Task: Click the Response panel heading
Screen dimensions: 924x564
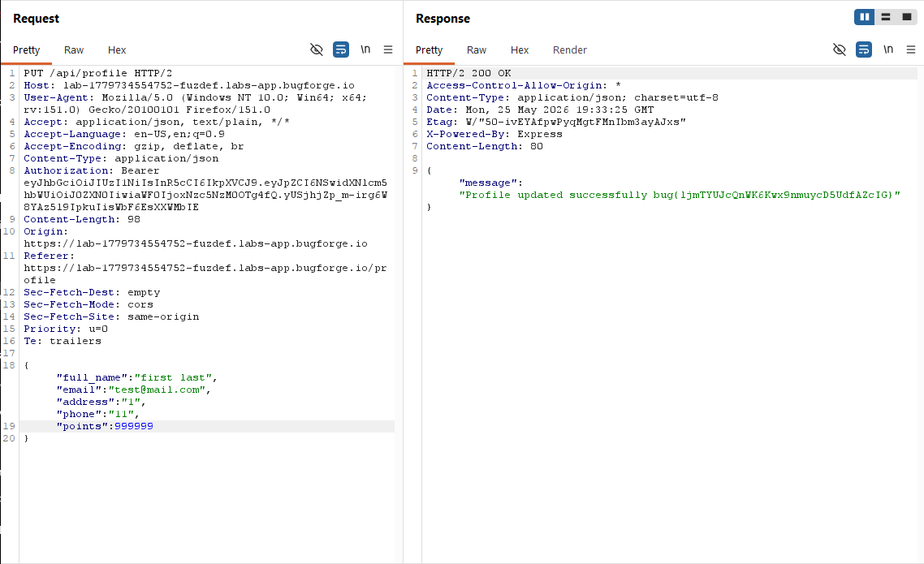Action: (x=443, y=18)
